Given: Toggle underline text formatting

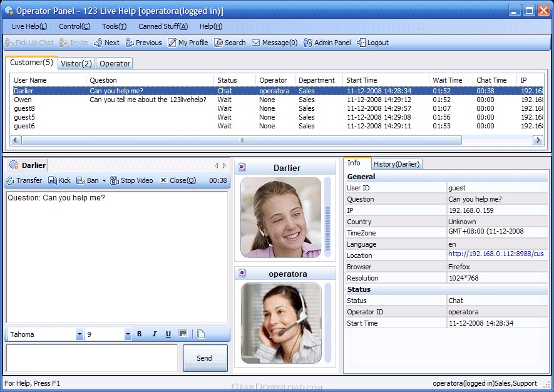Looking at the screenshot, I should 168,334.
